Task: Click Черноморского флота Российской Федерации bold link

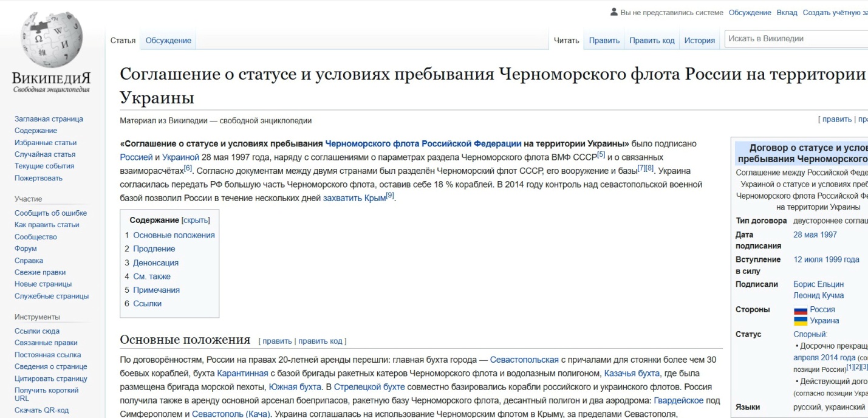Action: (423, 143)
